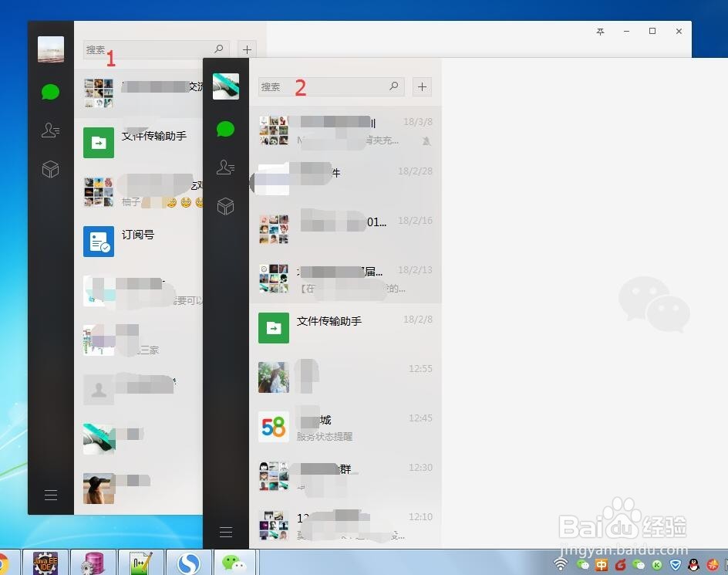Open the chat with beach hat avatar in the back window

(x=138, y=488)
